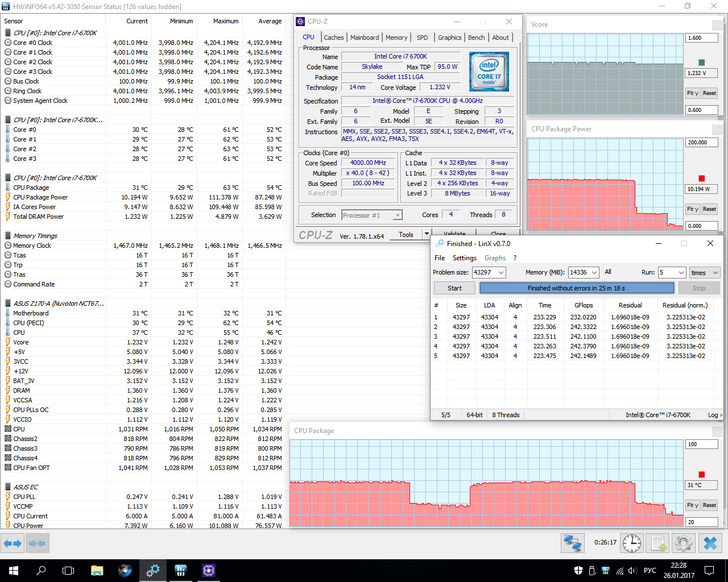
Task: Click the thermometer icon of the CPU (PECI) row
Action: pyautogui.click(x=8, y=323)
